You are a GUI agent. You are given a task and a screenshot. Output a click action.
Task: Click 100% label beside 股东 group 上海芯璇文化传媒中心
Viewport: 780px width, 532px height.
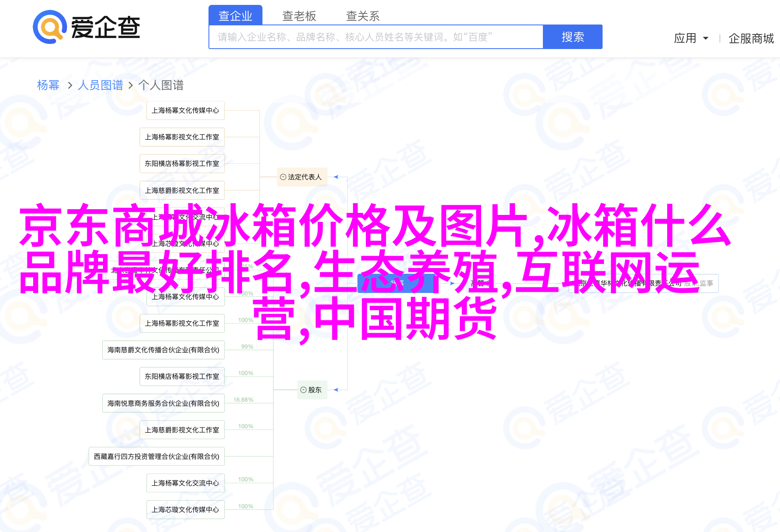pos(246,506)
